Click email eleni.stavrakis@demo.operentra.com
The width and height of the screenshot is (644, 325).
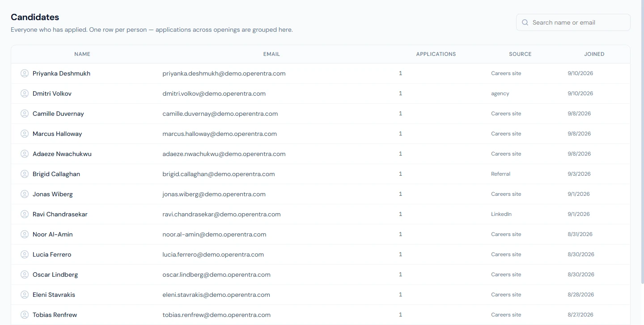216,295
